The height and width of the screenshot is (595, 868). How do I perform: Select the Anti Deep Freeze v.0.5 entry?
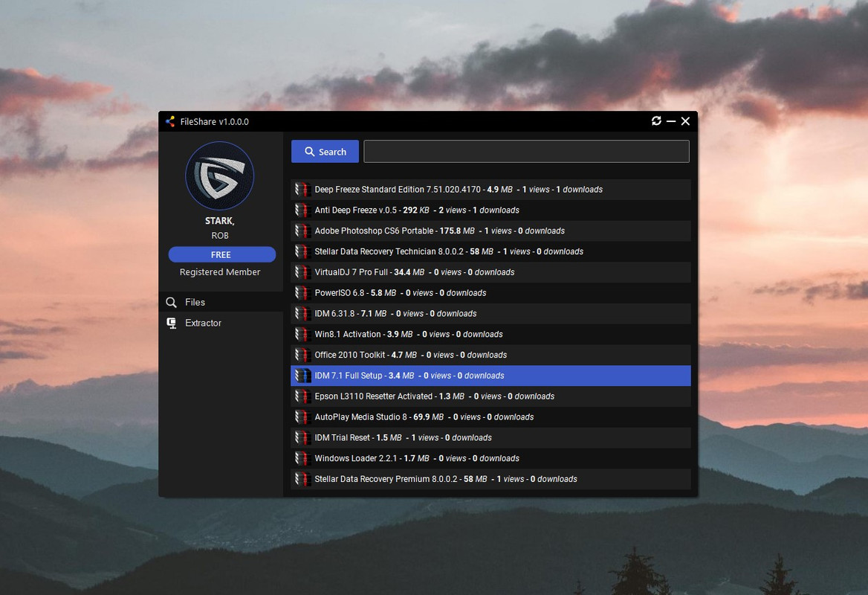coord(490,210)
